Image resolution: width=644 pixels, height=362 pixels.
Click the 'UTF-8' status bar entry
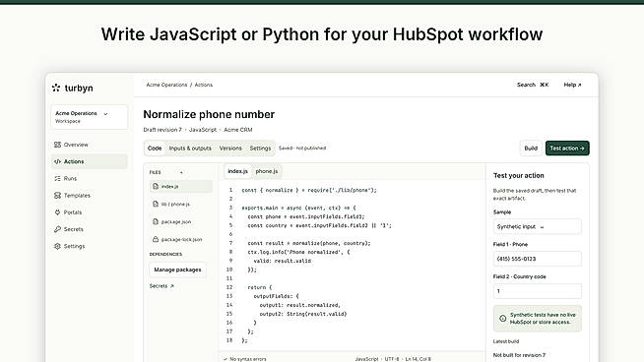[x=391, y=359]
